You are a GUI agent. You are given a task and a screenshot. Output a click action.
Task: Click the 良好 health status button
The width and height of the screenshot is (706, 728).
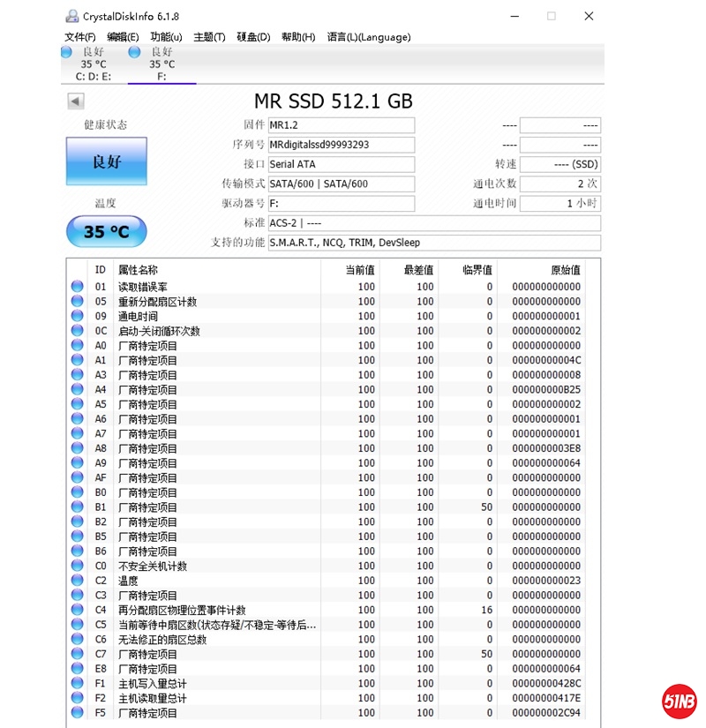[x=107, y=161]
